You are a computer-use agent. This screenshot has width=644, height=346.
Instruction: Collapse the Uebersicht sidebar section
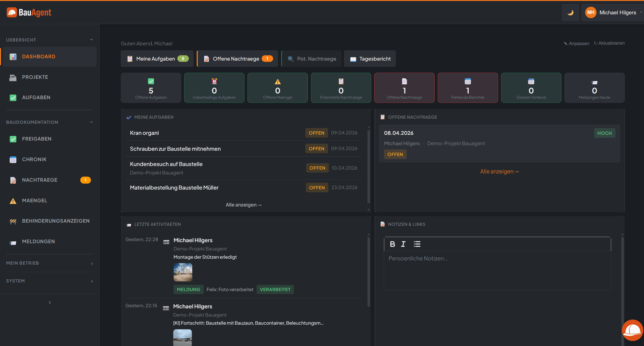click(92, 39)
